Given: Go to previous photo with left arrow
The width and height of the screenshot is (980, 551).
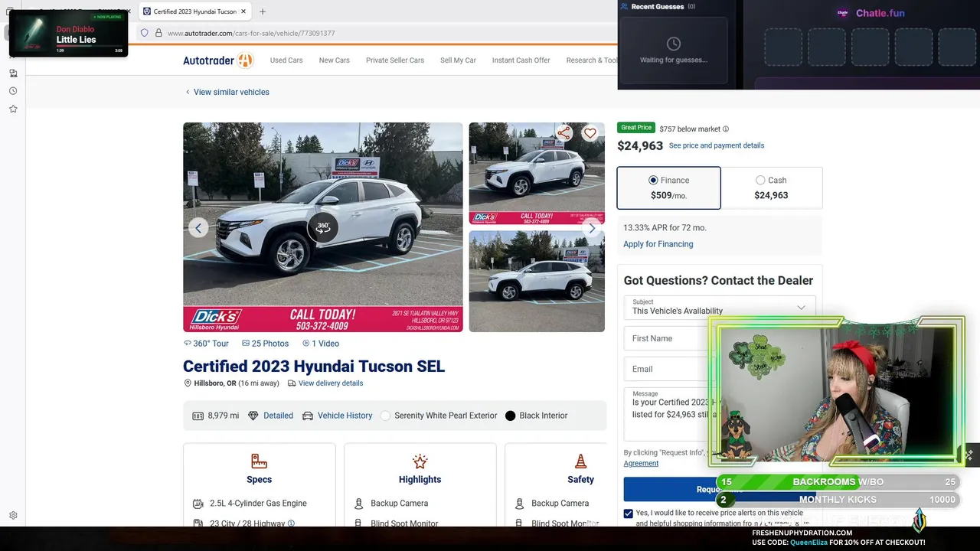Looking at the screenshot, I should point(198,227).
